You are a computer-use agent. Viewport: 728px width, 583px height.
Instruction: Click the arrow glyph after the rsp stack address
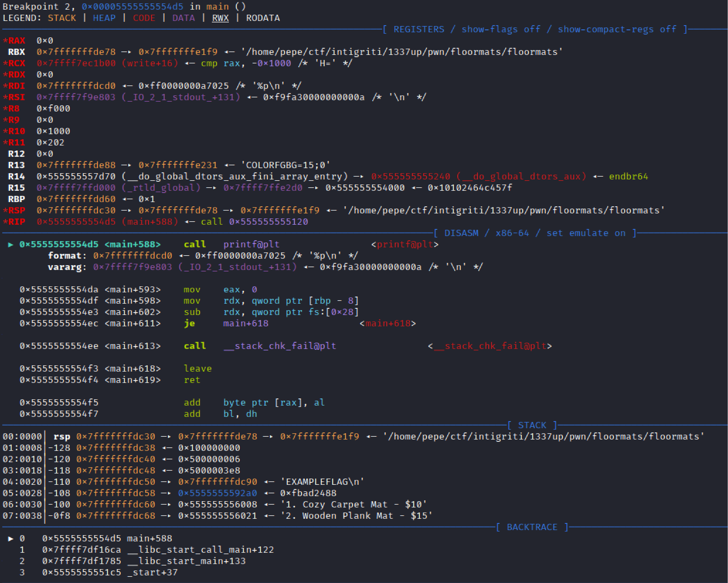click(x=165, y=436)
